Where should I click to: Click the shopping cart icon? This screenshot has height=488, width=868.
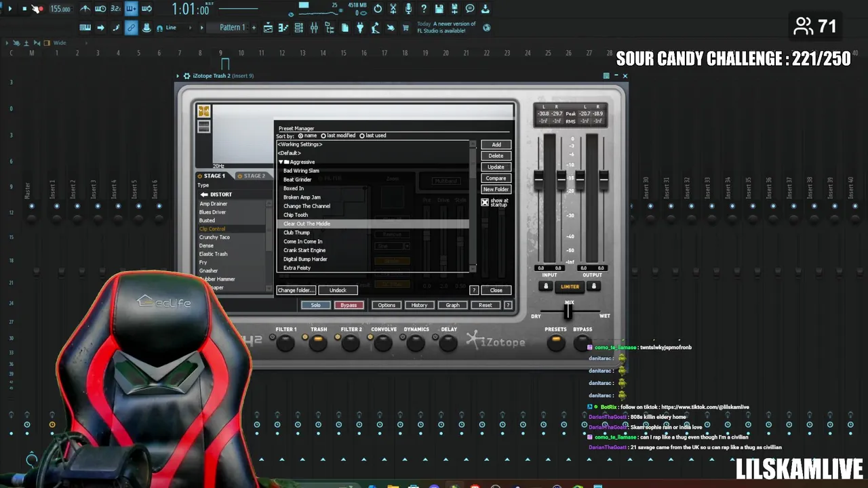tap(406, 28)
